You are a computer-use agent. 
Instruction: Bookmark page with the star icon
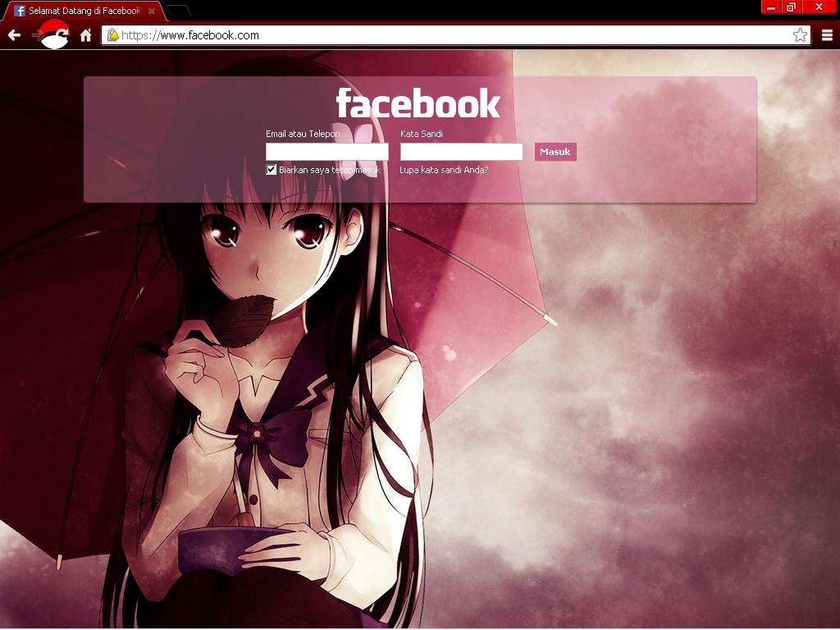800,35
